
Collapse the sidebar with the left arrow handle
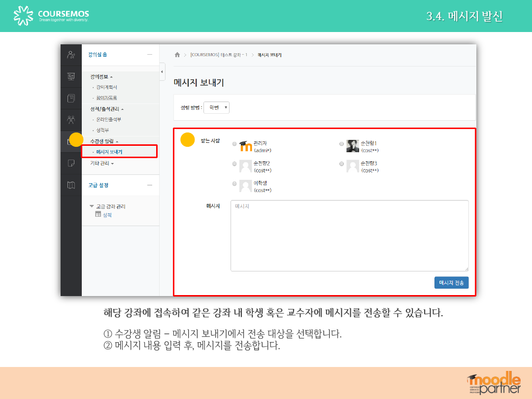coord(162,71)
